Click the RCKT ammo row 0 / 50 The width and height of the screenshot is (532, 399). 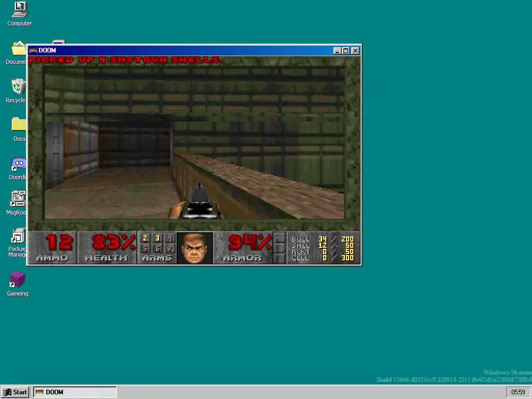point(322,252)
